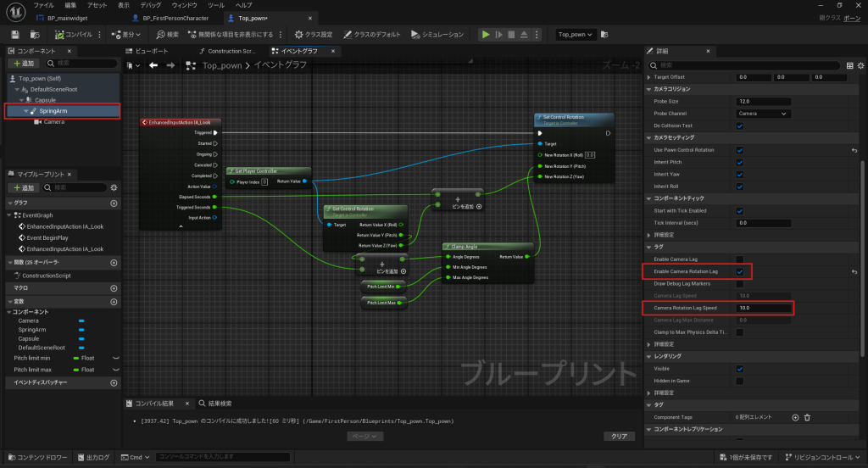Click the delete icon next to Component Tags
This screenshot has height=468, width=868.
pos(807,417)
